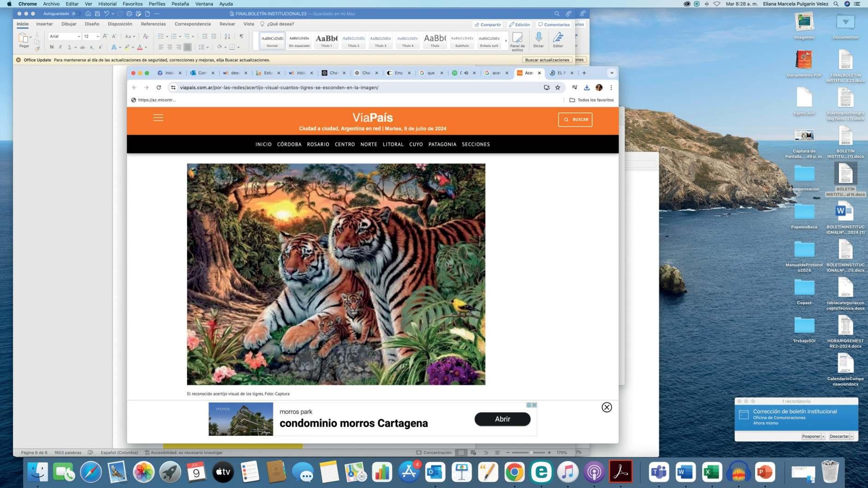The image size is (868, 488).
Task: Select justified text alignment in Word
Action: tap(187, 47)
